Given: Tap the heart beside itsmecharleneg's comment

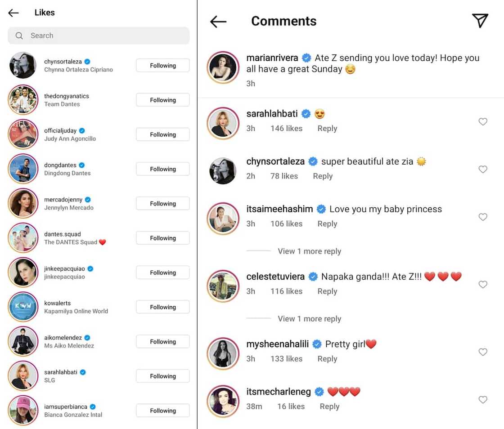Looking at the screenshot, I should coord(483,399).
